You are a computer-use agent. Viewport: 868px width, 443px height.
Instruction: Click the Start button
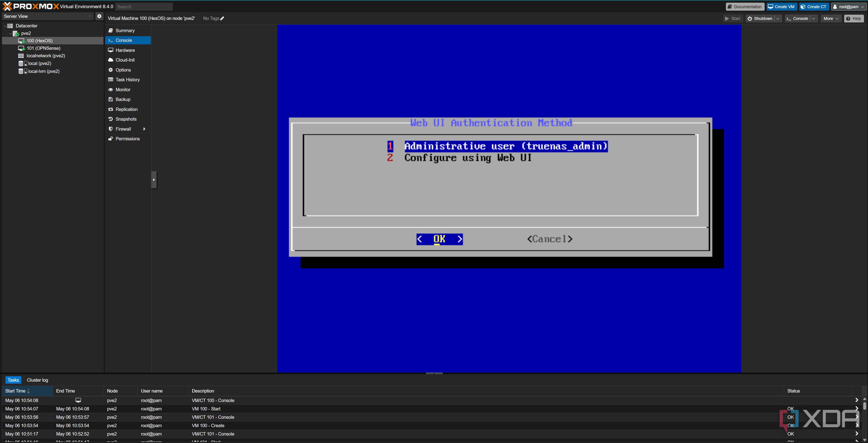pyautogui.click(x=732, y=19)
